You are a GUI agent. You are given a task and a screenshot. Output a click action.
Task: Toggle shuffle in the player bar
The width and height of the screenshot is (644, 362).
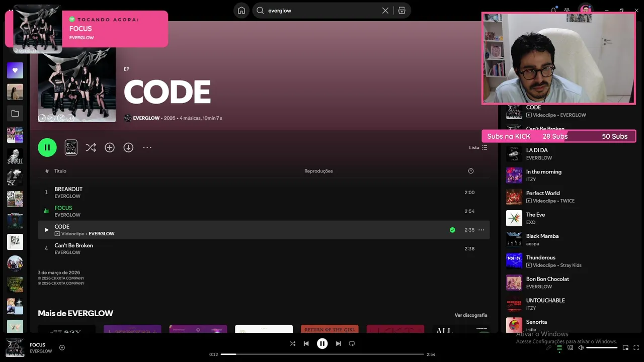pos(292,343)
